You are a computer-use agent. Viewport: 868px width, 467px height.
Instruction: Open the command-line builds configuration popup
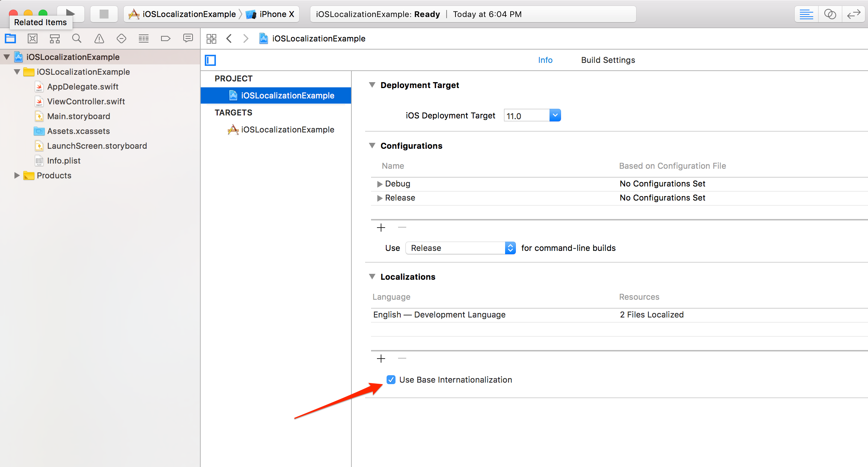click(x=461, y=248)
